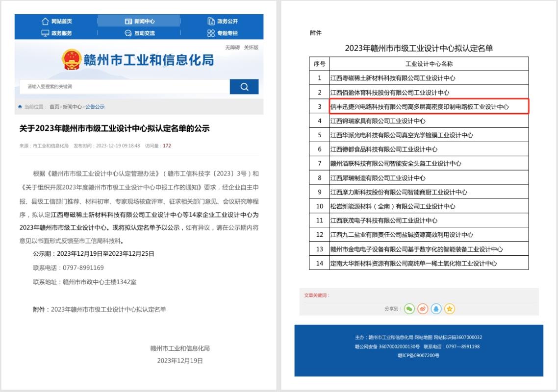The width and height of the screenshot is (558, 392).
Task: Click the magnifier search button
Action: click(x=244, y=87)
